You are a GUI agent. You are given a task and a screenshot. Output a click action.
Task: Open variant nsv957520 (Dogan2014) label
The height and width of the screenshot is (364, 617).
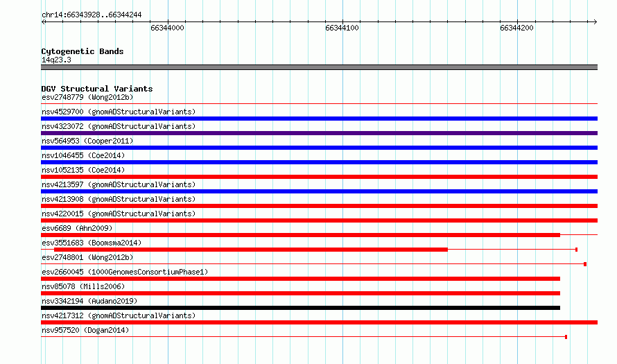pyautogui.click(x=85, y=330)
